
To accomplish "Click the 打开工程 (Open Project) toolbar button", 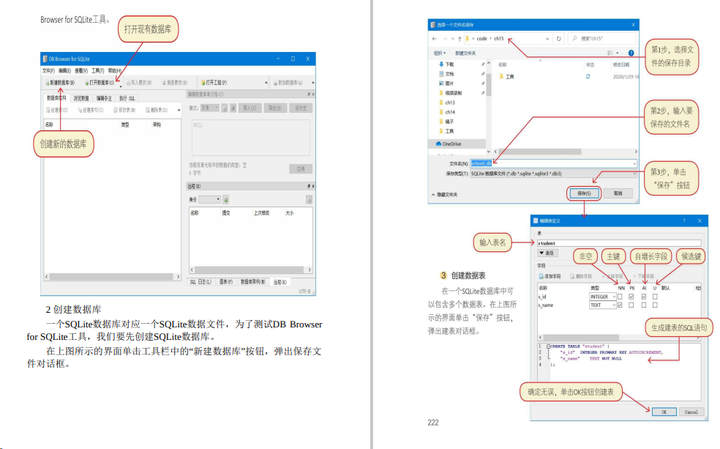I will tap(214, 83).
